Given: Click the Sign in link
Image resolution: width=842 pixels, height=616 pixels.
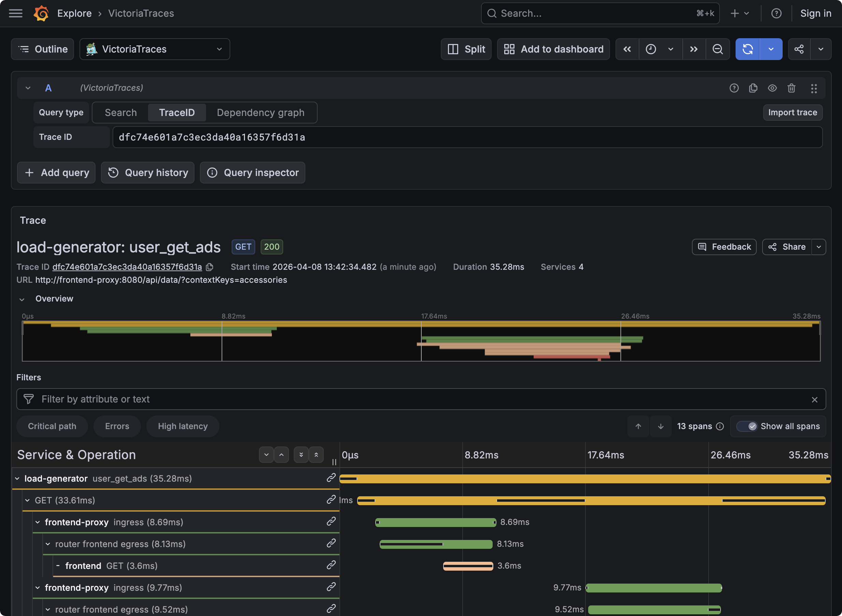Looking at the screenshot, I should (815, 13).
